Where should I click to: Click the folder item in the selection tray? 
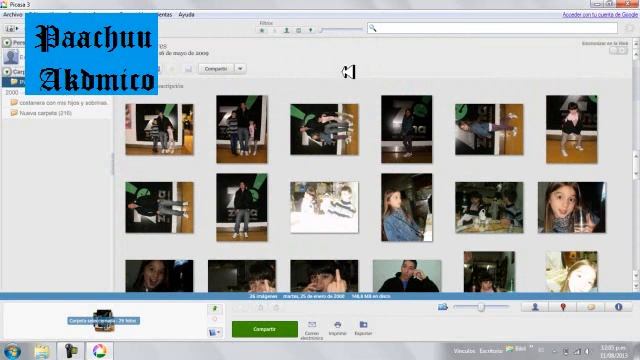pos(103,321)
